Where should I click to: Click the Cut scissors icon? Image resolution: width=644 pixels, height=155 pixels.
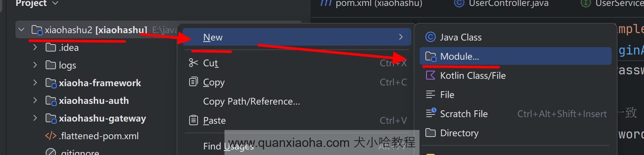(193, 63)
